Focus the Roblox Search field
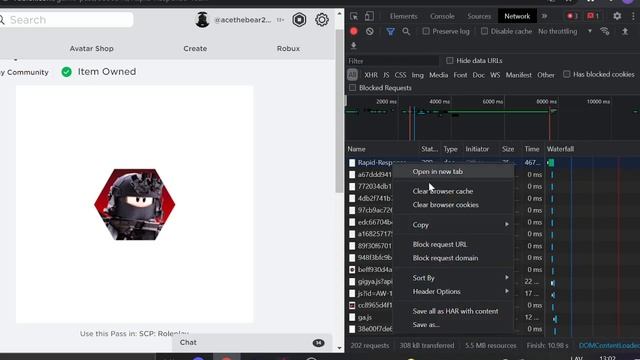Image resolution: width=640 pixels, height=360 pixels. (67, 20)
